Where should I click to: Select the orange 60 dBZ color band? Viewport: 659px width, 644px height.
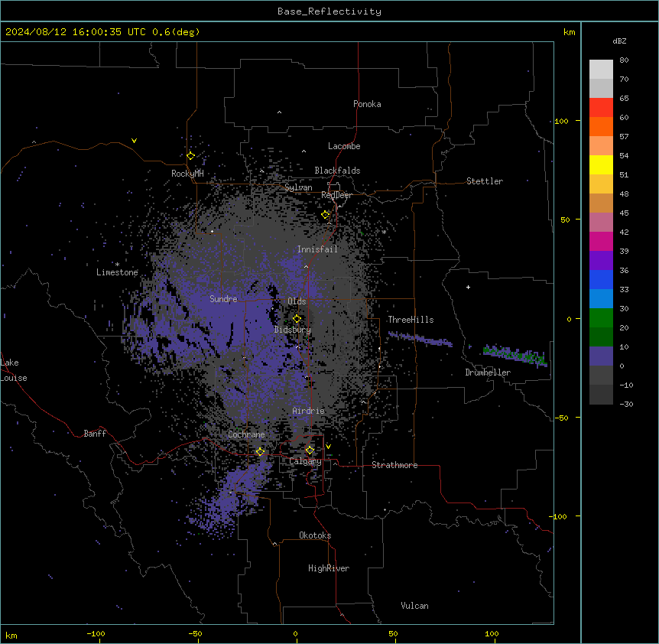pyautogui.click(x=601, y=126)
